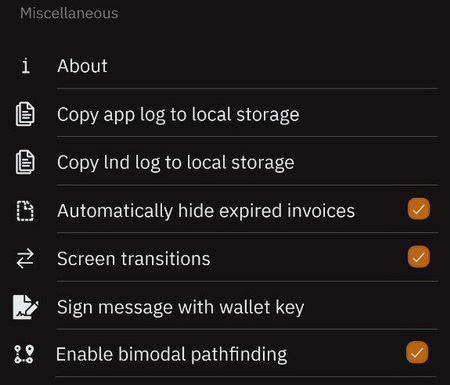
Task: Uncheck Automatically hide expired invoices checkbox
Action: click(x=419, y=209)
